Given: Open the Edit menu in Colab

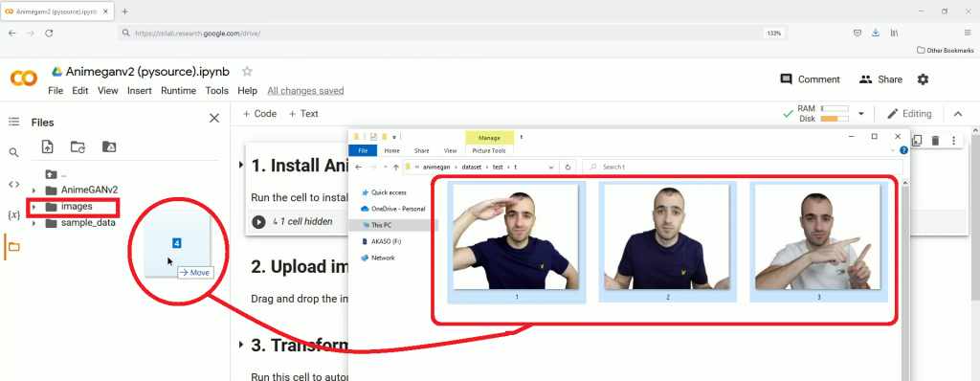Looking at the screenshot, I should [80, 91].
